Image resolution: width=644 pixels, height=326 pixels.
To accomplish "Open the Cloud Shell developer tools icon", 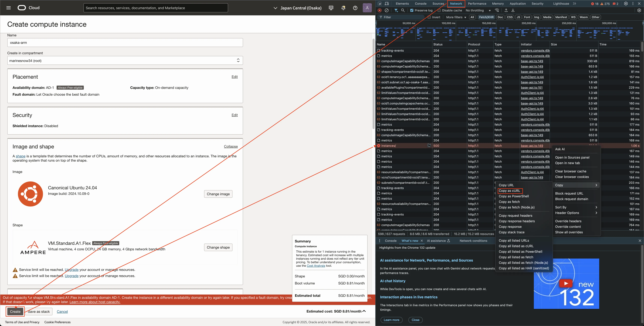I will click(331, 8).
